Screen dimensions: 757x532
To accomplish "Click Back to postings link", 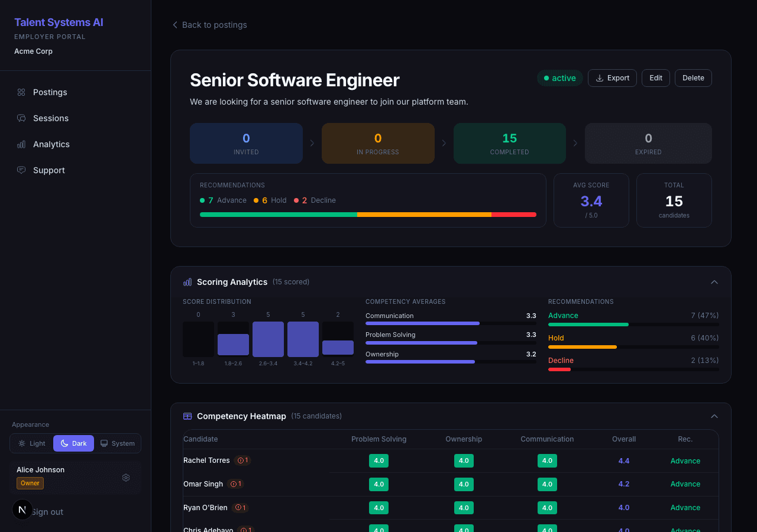I will 209,25.
